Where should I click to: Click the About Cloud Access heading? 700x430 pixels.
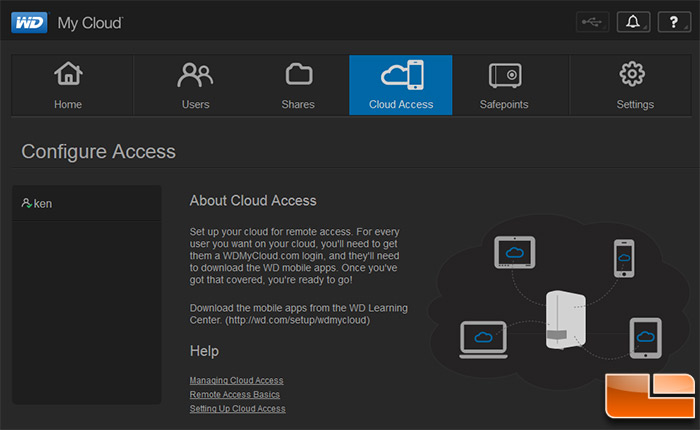[253, 200]
